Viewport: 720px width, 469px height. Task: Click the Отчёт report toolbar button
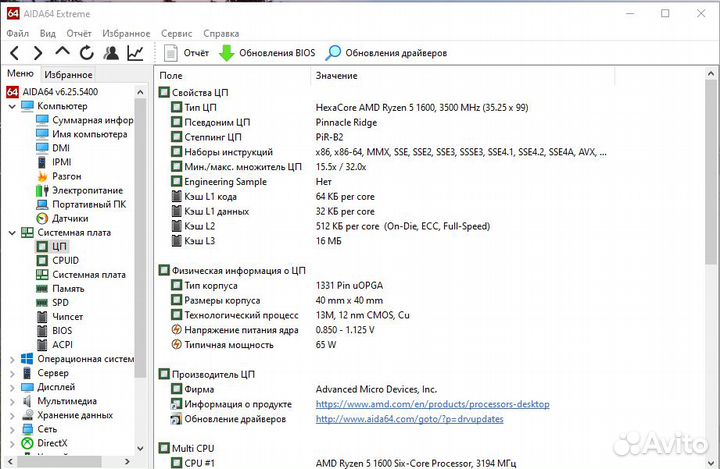pos(186,53)
